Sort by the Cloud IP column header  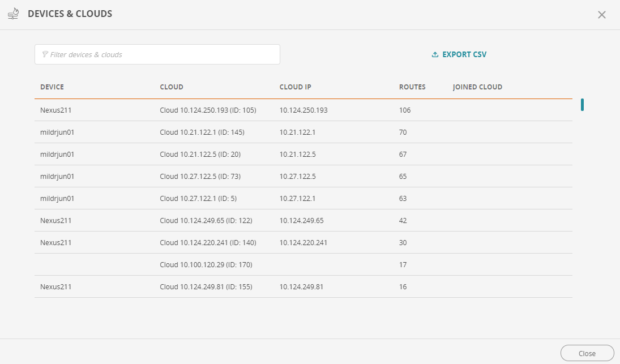click(295, 87)
